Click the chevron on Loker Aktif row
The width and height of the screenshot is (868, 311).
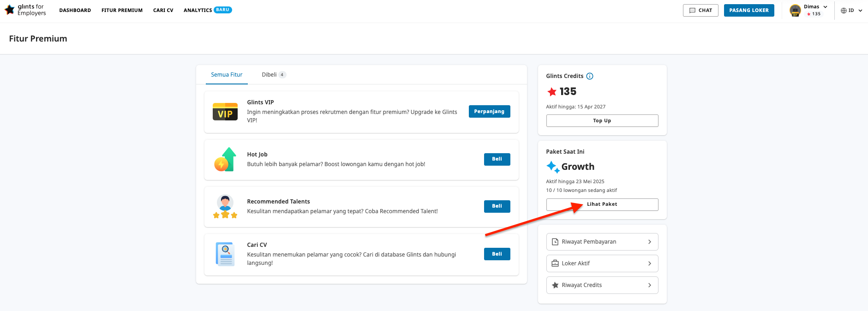pos(650,263)
